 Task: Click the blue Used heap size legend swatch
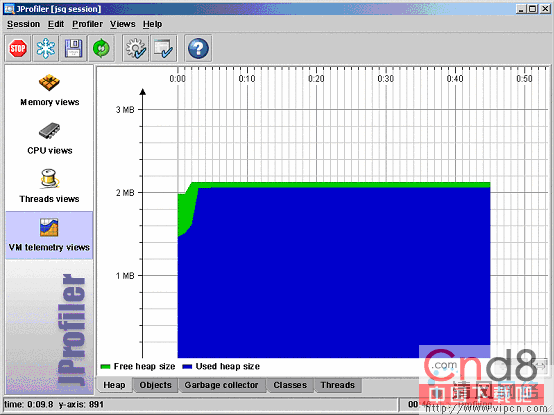tap(187, 367)
